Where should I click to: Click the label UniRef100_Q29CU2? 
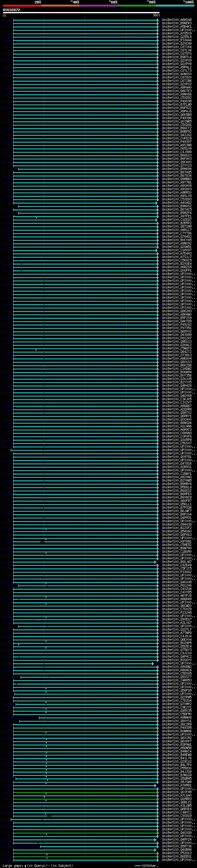click(x=177, y=762)
